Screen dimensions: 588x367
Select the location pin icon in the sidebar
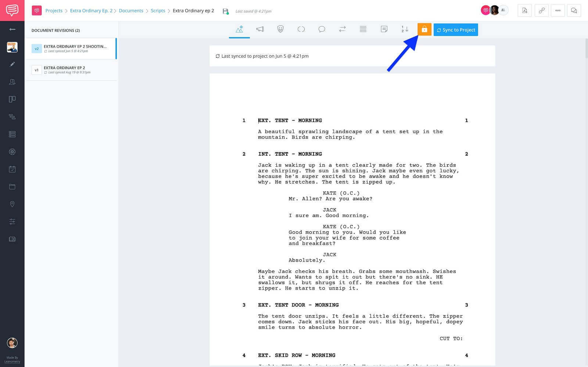point(12,204)
